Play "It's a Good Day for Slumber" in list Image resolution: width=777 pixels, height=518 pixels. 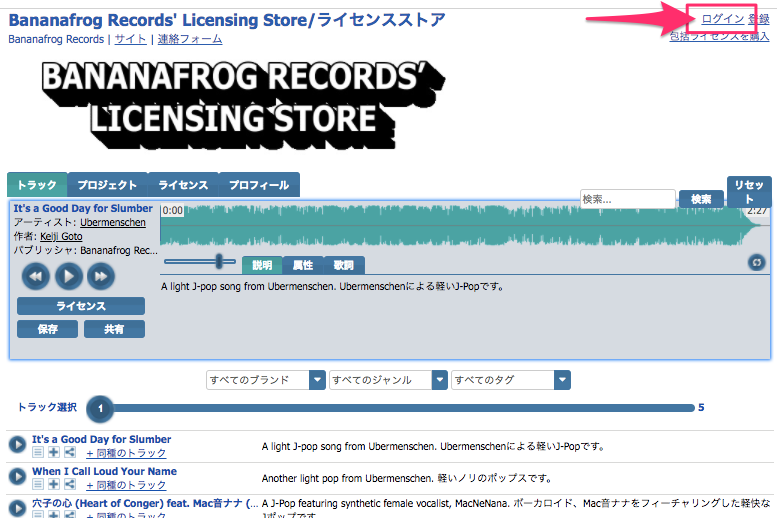point(17,445)
